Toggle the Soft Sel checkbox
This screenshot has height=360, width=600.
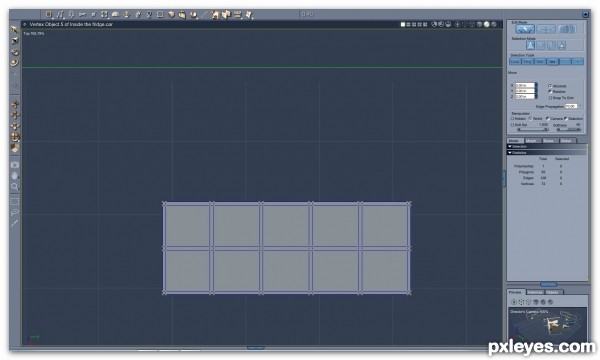(512, 125)
